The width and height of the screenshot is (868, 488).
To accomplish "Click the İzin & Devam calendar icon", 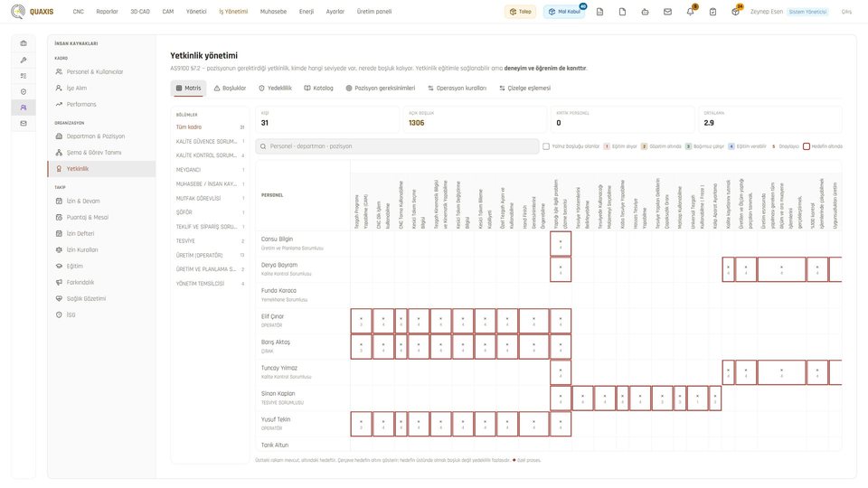I will tap(60, 201).
